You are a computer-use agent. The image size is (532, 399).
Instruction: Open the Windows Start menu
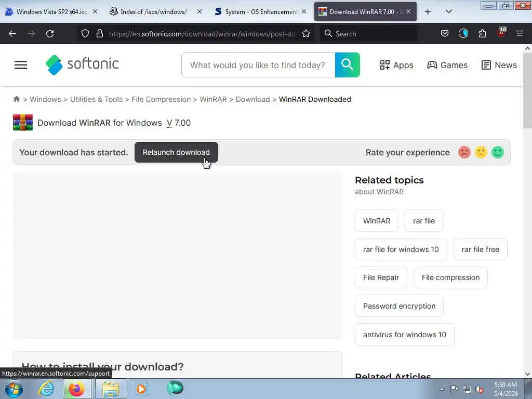click(14, 389)
